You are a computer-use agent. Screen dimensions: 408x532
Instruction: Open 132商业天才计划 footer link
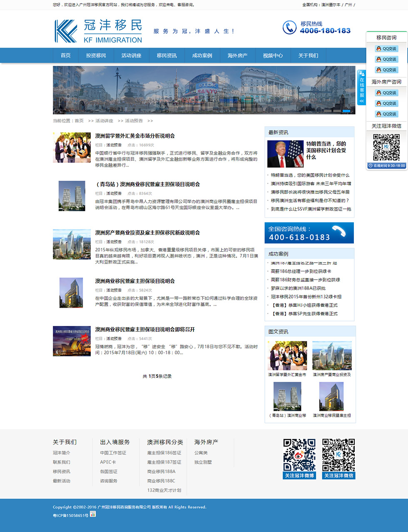click(164, 490)
